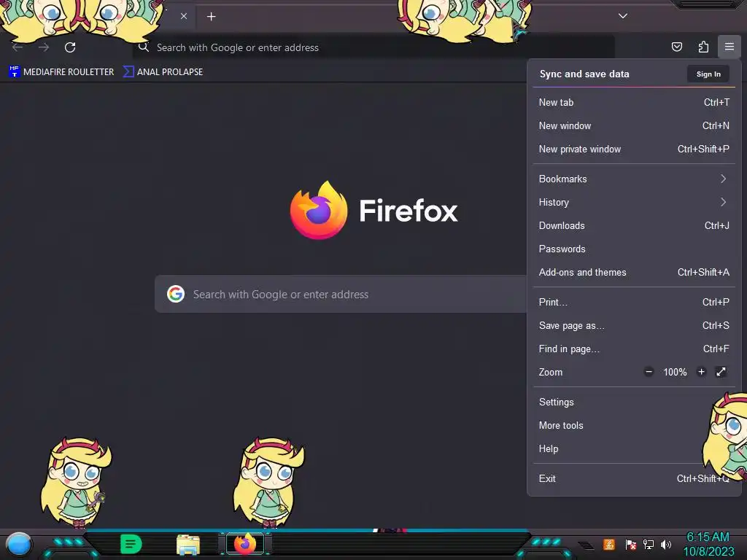The image size is (747, 560).
Task: Open the Extensions puzzle icon
Action: [703, 47]
